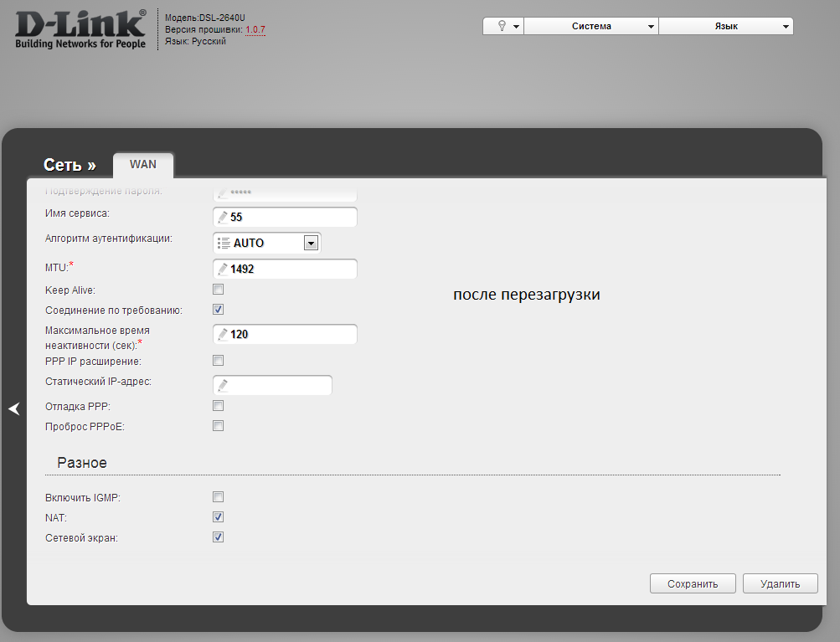Select the WAN tab
Screen dimensions: 840x642
[143, 165]
